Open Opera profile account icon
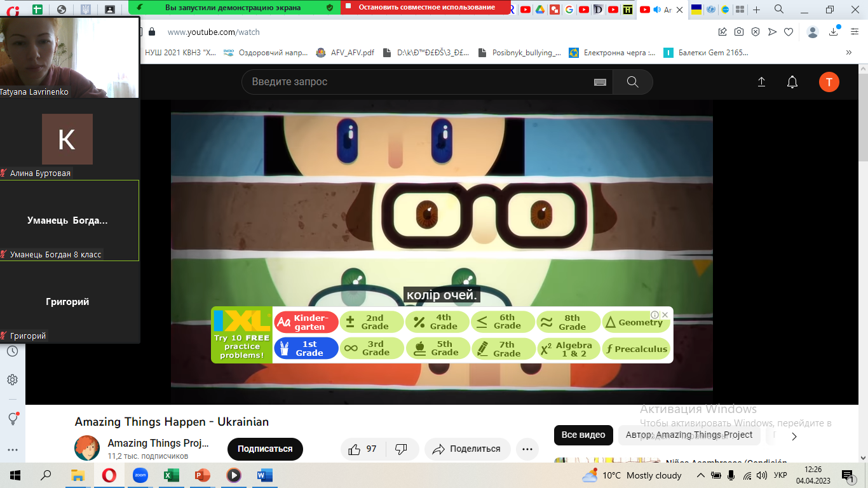868x488 pixels. [x=813, y=32]
